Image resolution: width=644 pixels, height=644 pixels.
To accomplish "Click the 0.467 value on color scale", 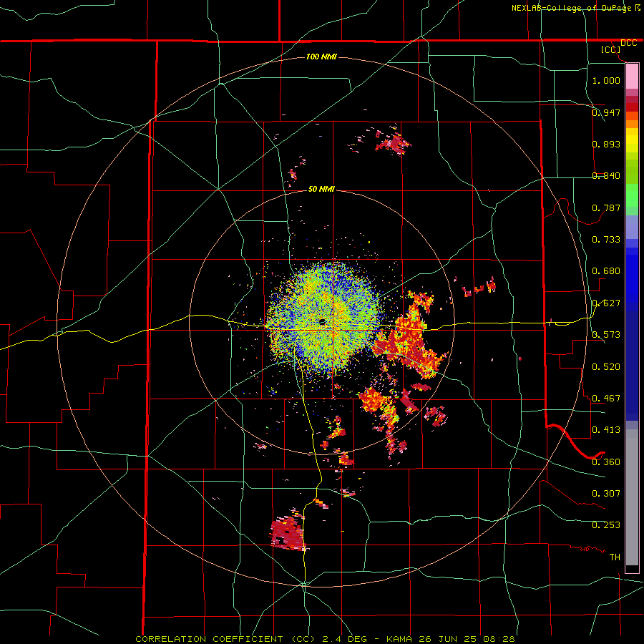I will click(606, 399).
